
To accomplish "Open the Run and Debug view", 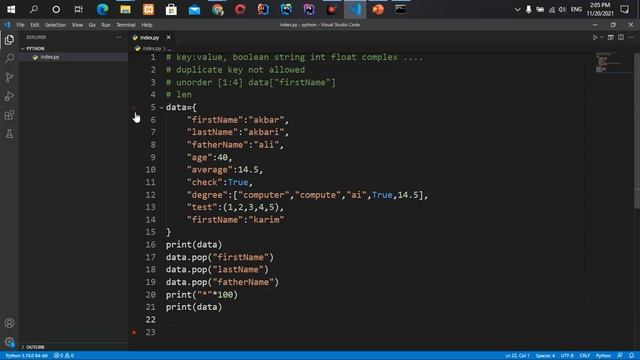I will [9, 96].
